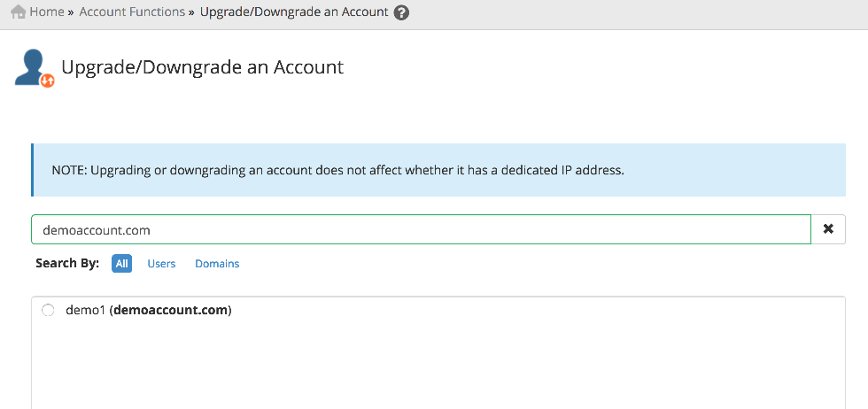Filter search by All
Screen dimensions: 868x409
pyautogui.click(x=121, y=264)
